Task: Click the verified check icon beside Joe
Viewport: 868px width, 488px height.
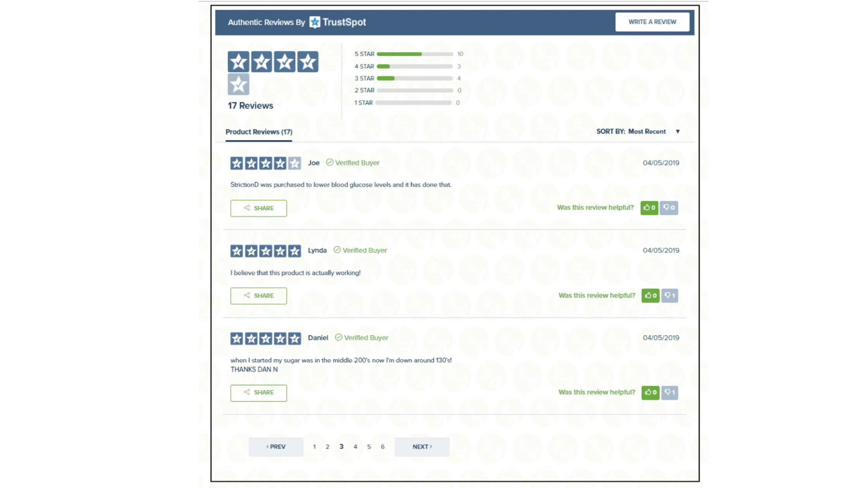Action: click(x=329, y=162)
